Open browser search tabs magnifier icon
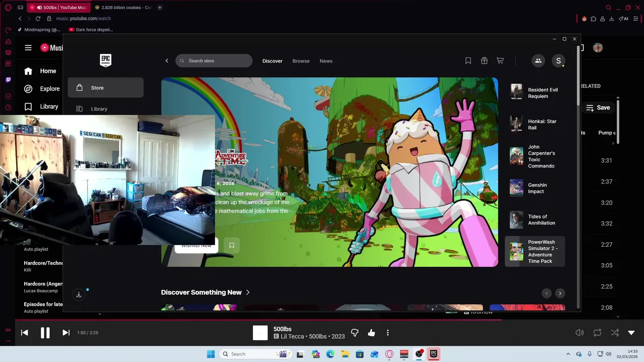644x362 pixels. [x=608, y=8]
